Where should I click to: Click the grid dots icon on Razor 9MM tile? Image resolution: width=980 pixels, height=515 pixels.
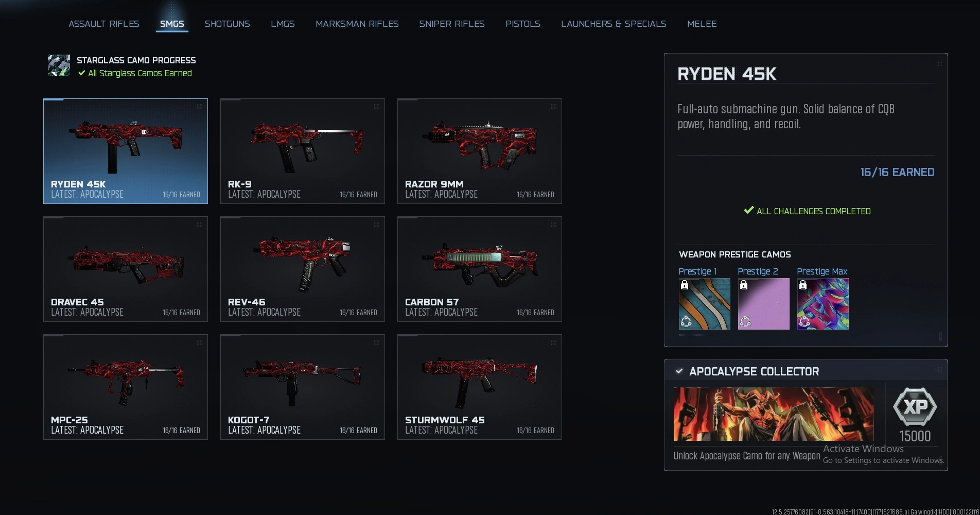point(553,107)
